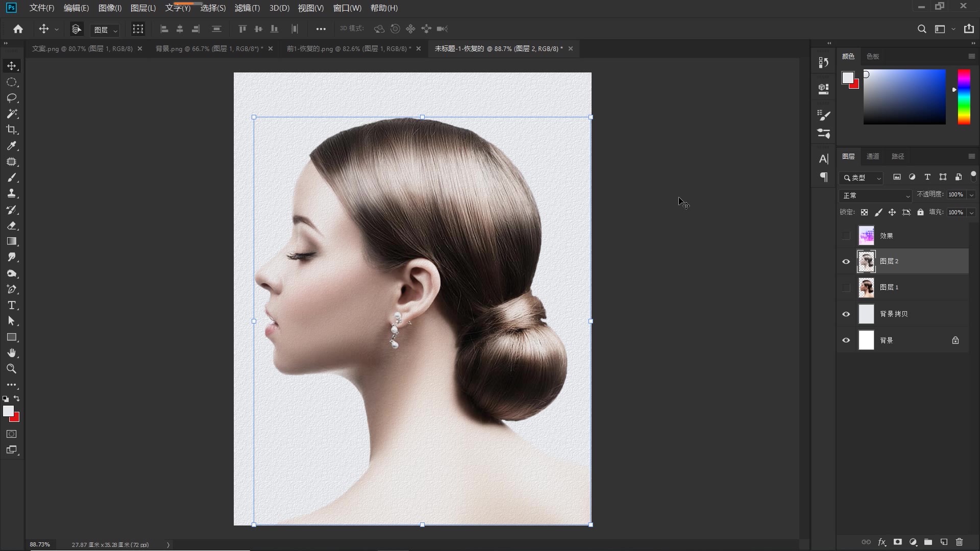Open the 滤镜(T) menu
980x551 pixels.
pos(247,8)
